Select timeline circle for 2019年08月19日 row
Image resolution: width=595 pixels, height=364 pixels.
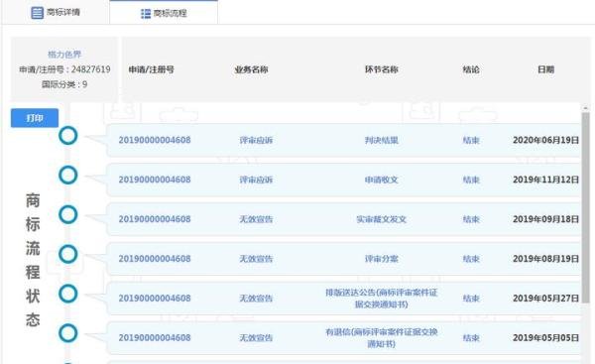68,254
